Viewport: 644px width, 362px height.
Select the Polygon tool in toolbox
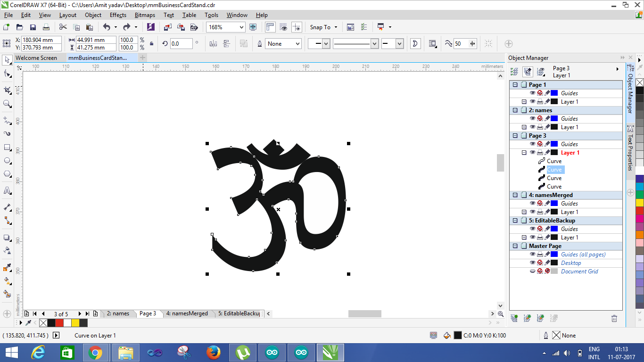pyautogui.click(x=7, y=174)
